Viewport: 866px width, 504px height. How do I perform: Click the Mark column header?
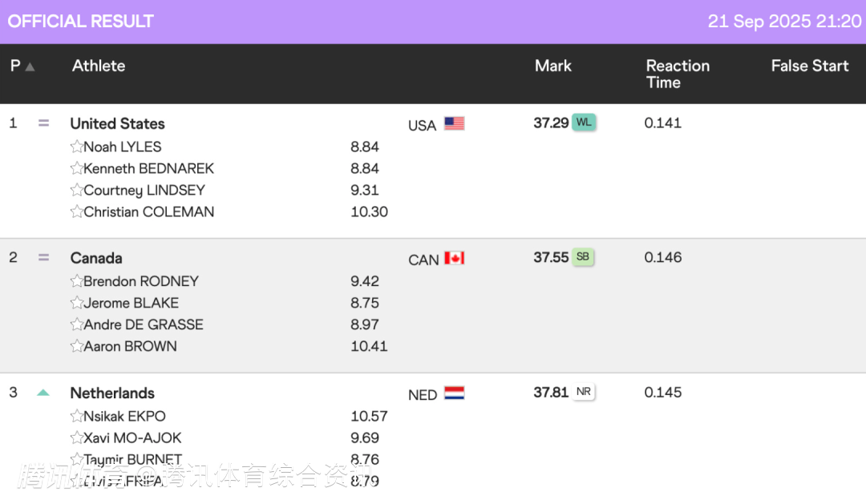click(x=553, y=66)
